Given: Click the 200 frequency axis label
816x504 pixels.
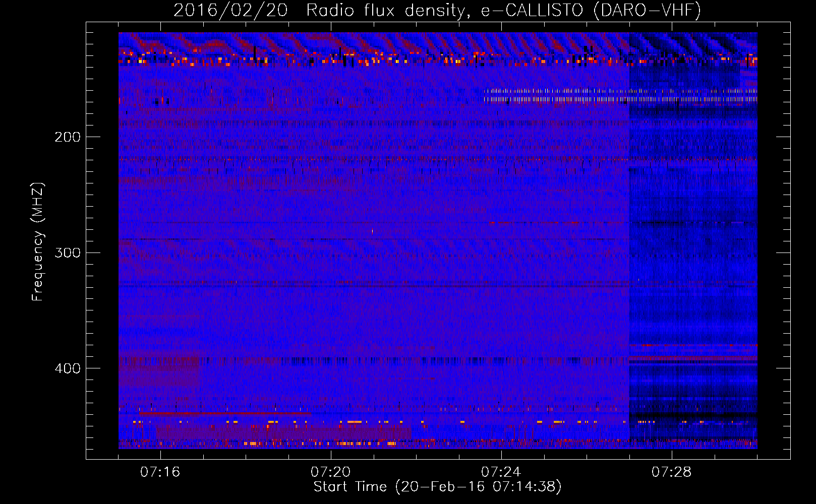Looking at the screenshot, I should point(67,137).
